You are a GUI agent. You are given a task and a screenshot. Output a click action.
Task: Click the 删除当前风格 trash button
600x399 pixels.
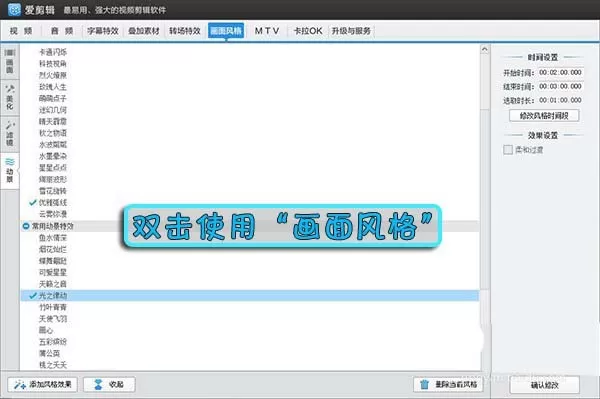coord(448,384)
